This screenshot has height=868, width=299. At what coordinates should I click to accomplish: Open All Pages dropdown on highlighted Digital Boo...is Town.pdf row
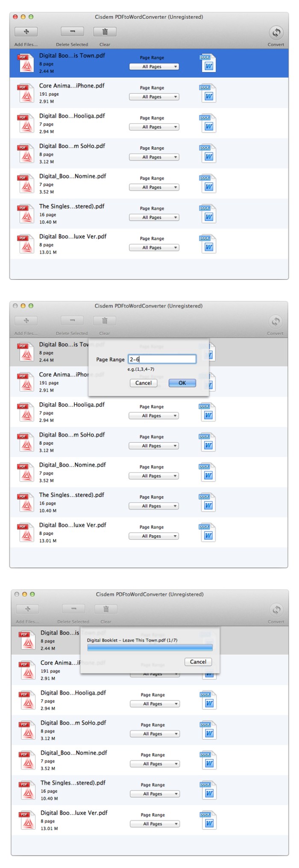tap(154, 67)
